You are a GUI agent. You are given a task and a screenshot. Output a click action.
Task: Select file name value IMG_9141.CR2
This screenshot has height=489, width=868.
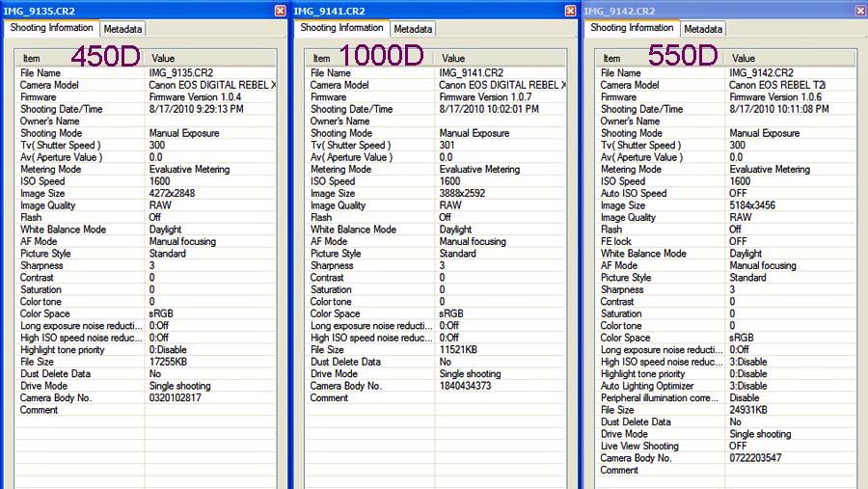click(471, 73)
